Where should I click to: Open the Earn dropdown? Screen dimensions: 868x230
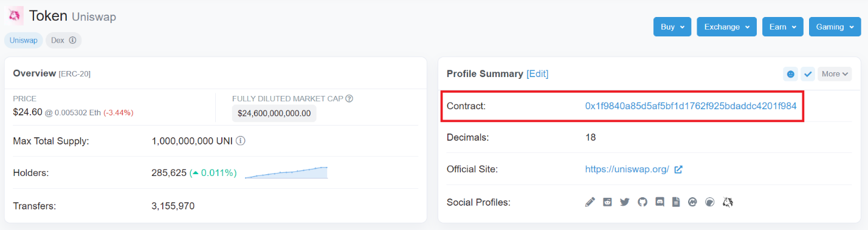click(x=783, y=27)
